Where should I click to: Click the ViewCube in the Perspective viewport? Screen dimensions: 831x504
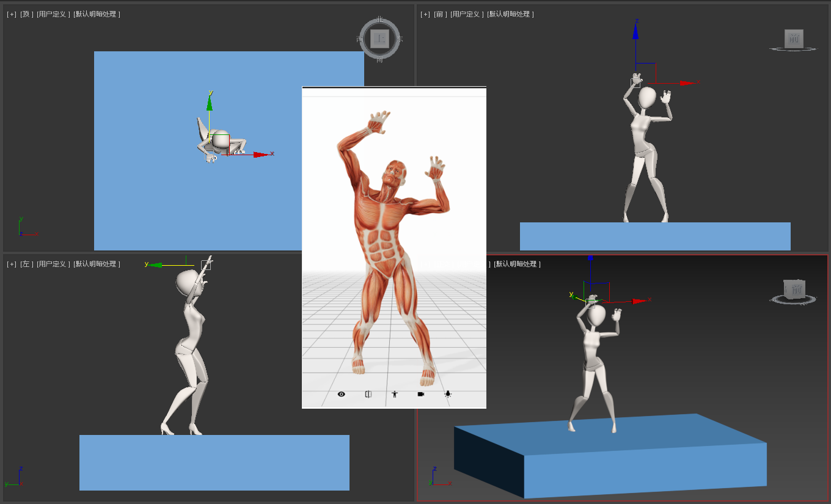794,290
